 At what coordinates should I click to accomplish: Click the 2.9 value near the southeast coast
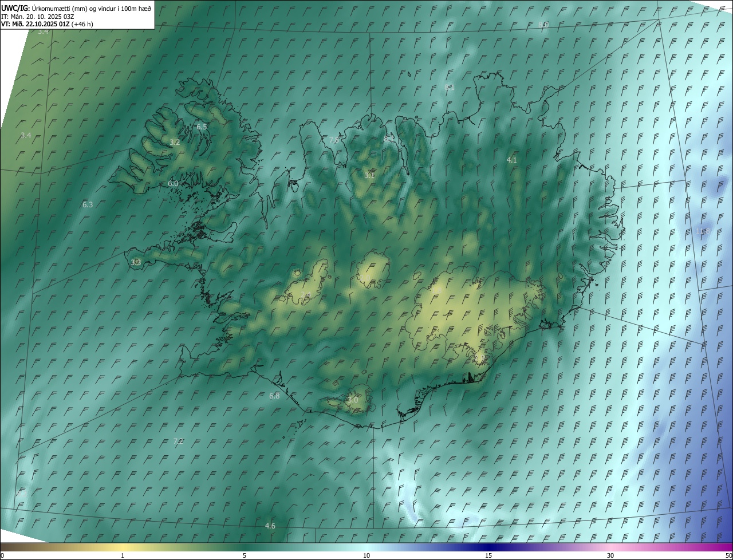(x=479, y=358)
